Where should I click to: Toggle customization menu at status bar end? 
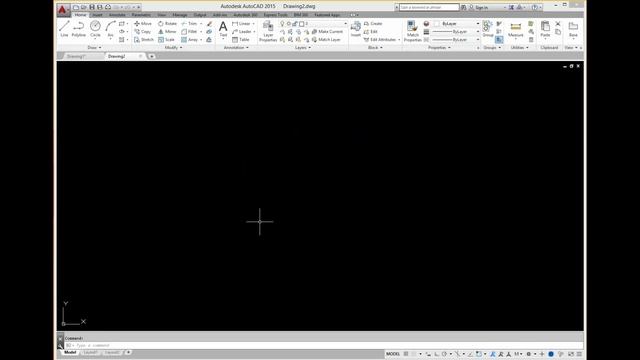[579, 354]
